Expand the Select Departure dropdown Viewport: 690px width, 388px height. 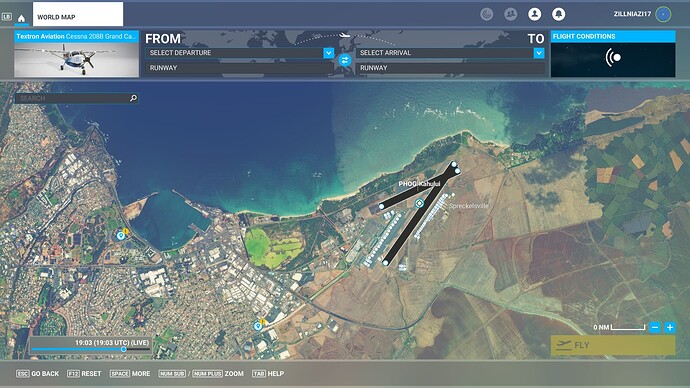329,53
